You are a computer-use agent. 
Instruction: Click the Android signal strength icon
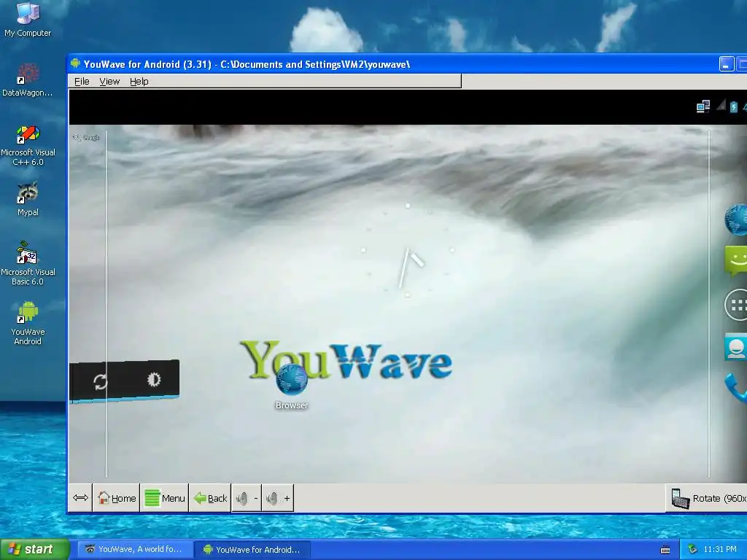tap(721, 105)
